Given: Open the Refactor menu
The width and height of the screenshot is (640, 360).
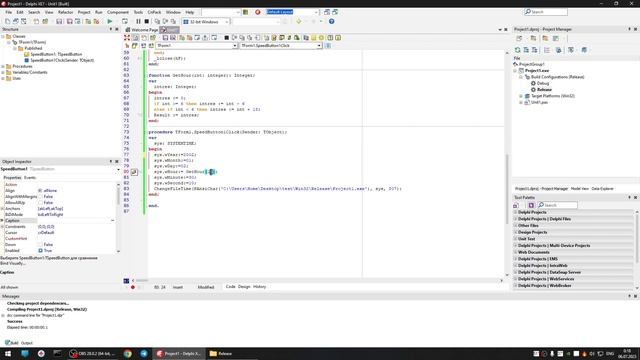Looking at the screenshot, I should [x=65, y=12].
